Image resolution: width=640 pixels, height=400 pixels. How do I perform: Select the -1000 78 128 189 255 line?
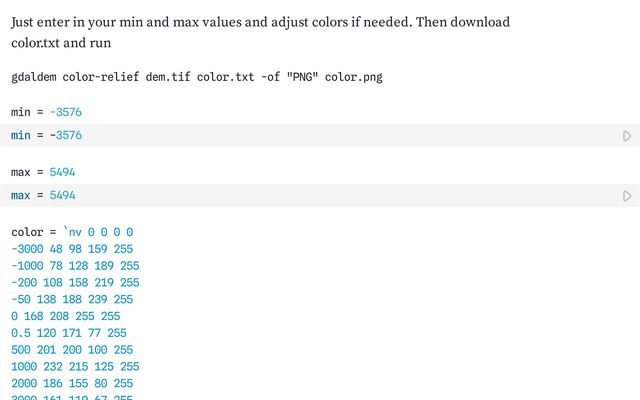75,266
